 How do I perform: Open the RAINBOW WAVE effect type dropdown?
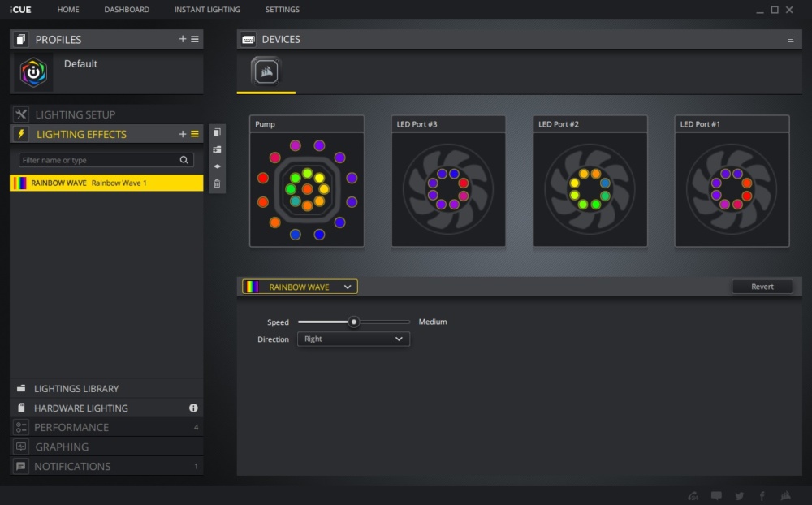coord(300,287)
